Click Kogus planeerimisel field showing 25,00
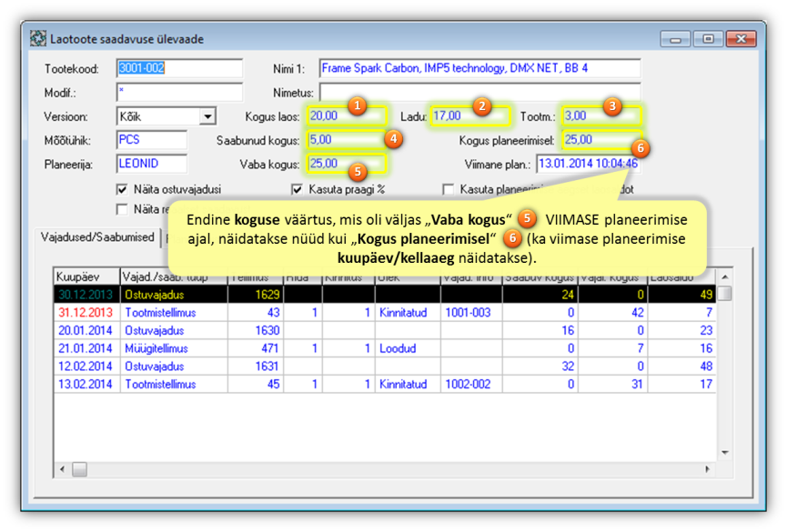Image resolution: width=787 pixels, height=532 pixels. [601, 139]
